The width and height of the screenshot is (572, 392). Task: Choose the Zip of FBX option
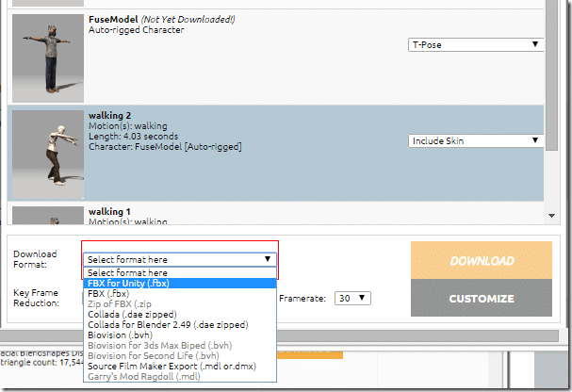click(x=179, y=303)
